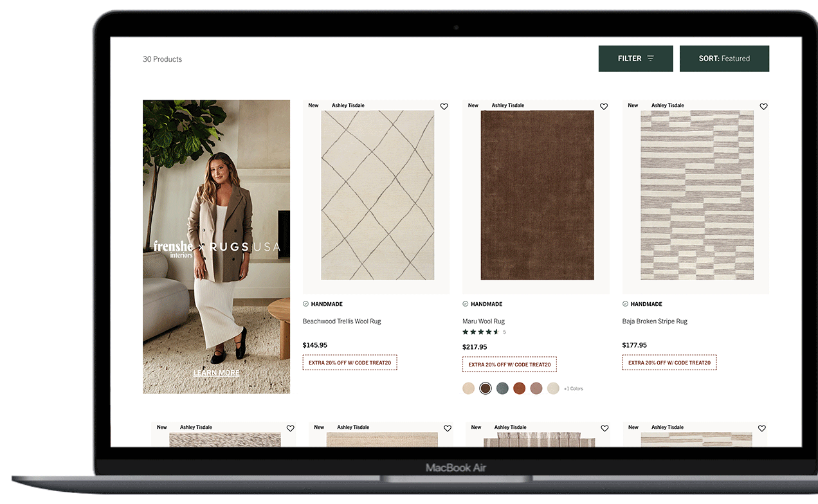This screenshot has width=818, height=504.
Task: Favorite the Baja Broken Stripe Rug with its heart
Action: click(x=763, y=107)
